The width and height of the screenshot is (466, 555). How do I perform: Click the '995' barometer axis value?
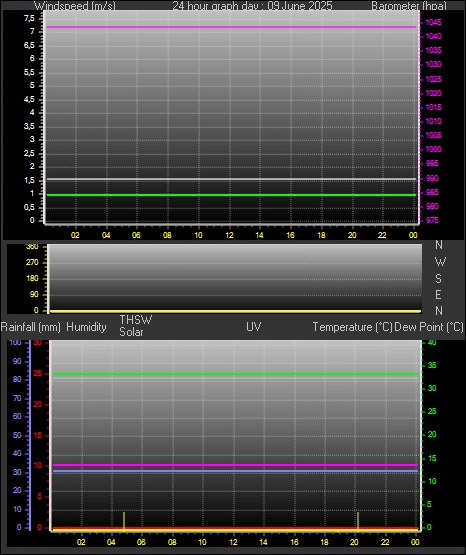[x=432, y=163]
